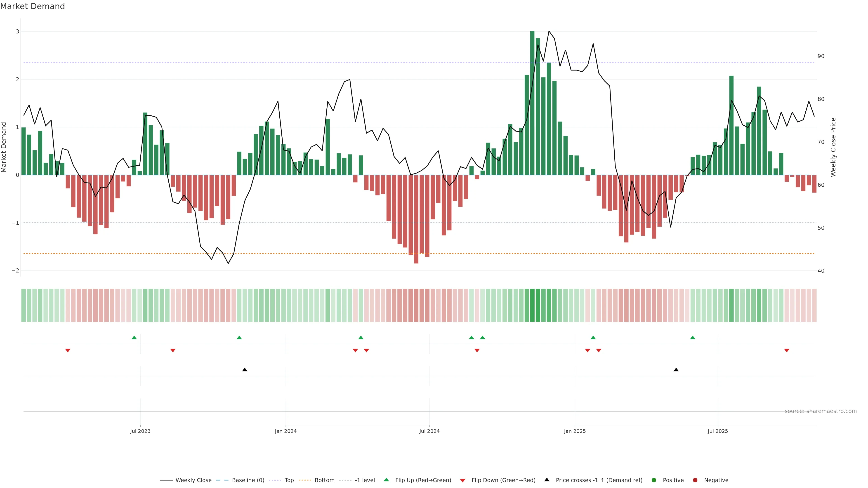The height and width of the screenshot is (488, 868).
Task: Click the Jul 2024 x-axis label
Action: (x=429, y=431)
